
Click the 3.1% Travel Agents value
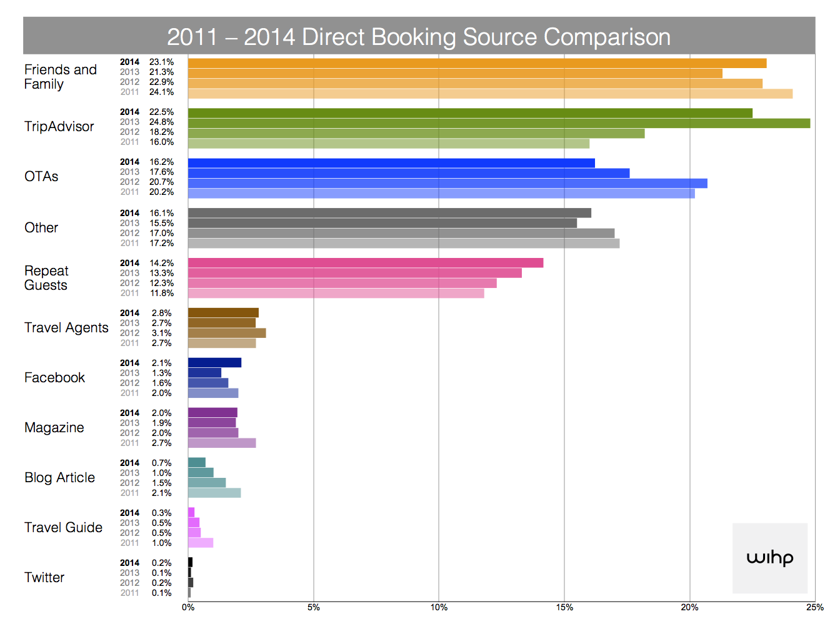[x=161, y=333]
